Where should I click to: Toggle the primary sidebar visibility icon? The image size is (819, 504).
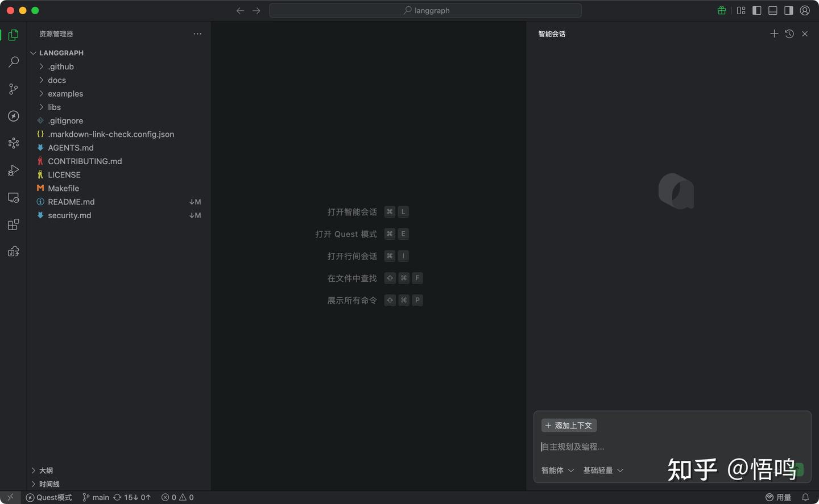[756, 10]
